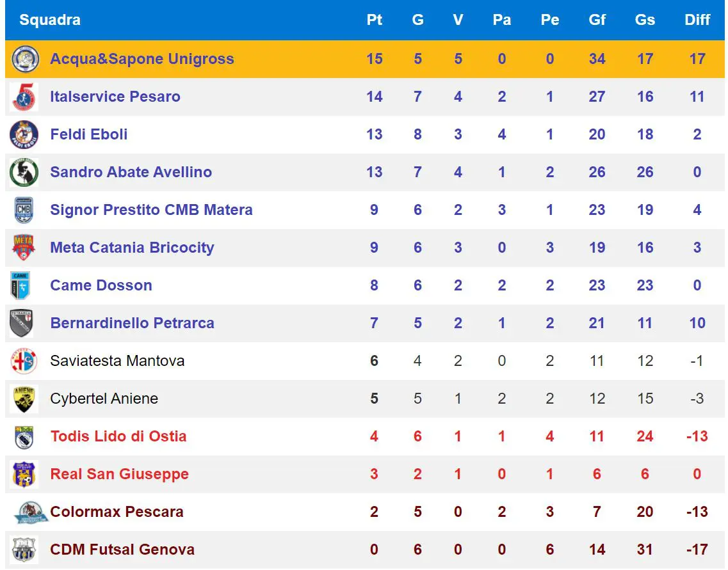Image resolution: width=728 pixels, height=570 pixels.
Task: Click the Gf goals-for column header
Action: pyautogui.click(x=597, y=20)
